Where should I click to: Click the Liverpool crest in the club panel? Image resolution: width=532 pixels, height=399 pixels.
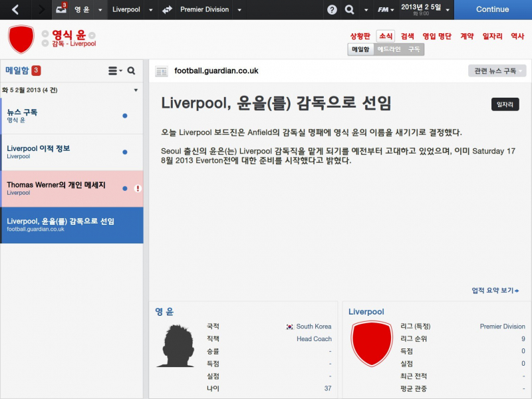[x=372, y=344]
